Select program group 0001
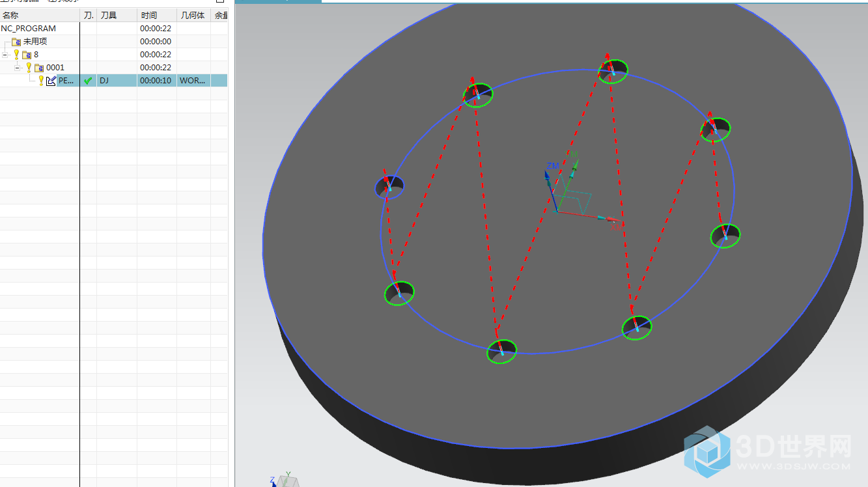The height and width of the screenshot is (487, 868). click(x=55, y=68)
